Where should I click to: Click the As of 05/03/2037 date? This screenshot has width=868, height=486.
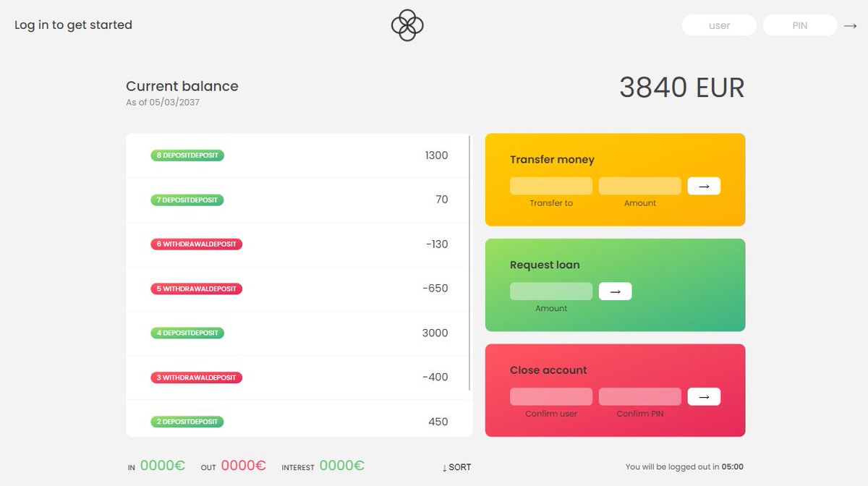click(x=163, y=103)
